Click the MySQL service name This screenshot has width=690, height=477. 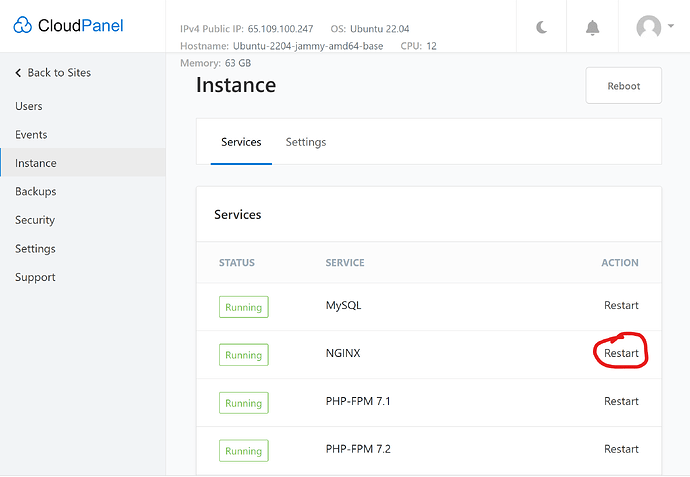click(x=343, y=305)
